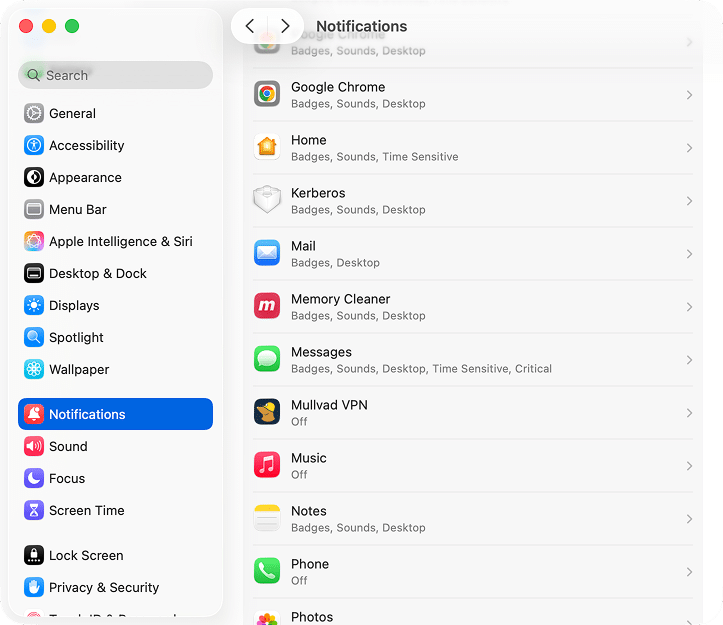
Task: Open Privacy & Security settings
Action: pyautogui.click(x=115, y=587)
